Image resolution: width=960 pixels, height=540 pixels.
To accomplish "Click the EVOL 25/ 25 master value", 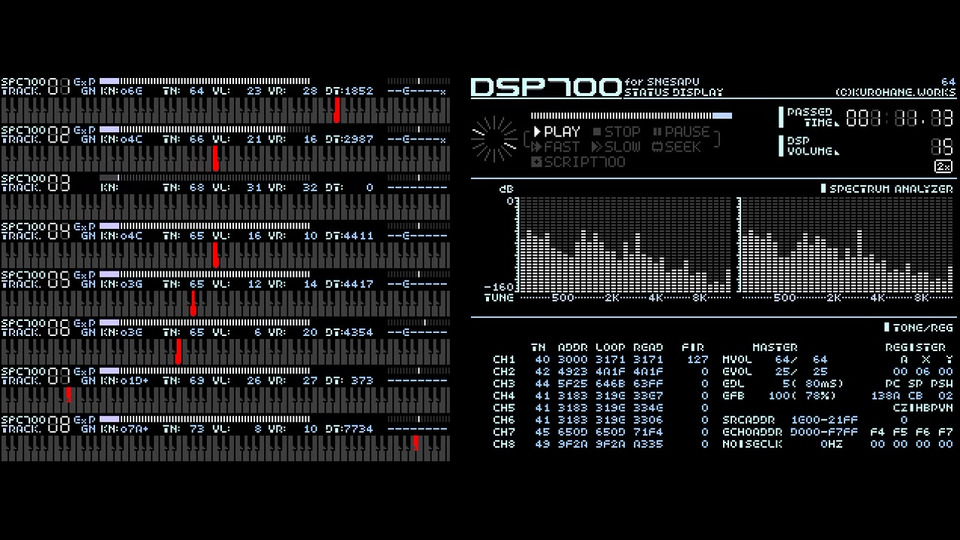I will (775, 372).
